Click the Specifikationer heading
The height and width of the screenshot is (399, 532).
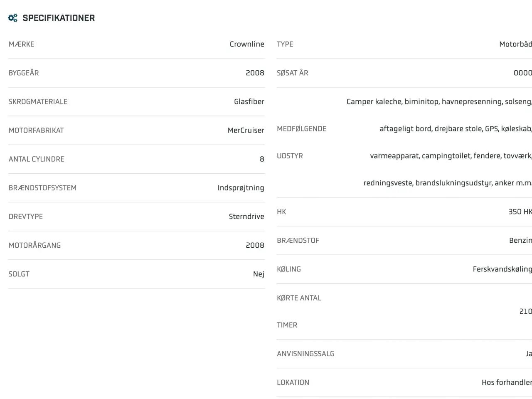pyautogui.click(x=59, y=18)
